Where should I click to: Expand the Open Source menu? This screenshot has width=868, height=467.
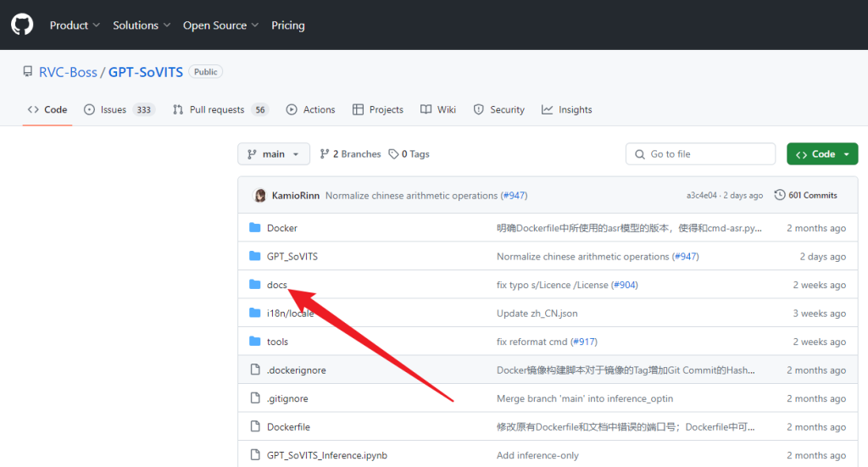tap(220, 25)
